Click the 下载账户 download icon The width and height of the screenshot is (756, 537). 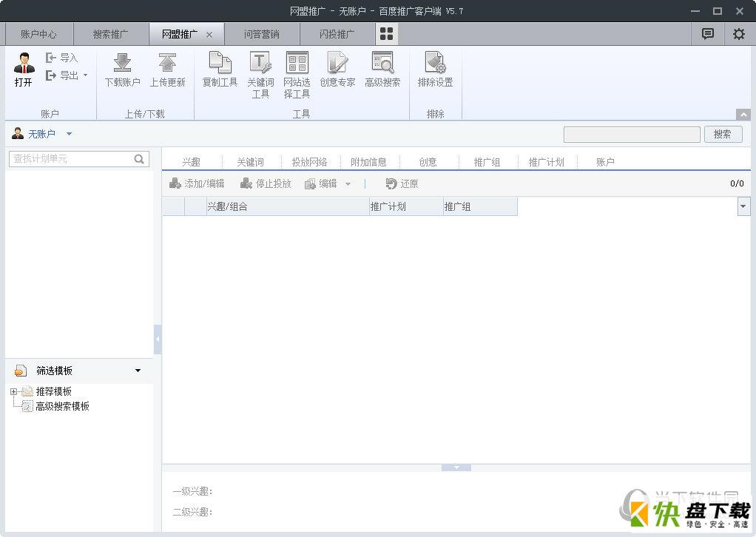123,70
